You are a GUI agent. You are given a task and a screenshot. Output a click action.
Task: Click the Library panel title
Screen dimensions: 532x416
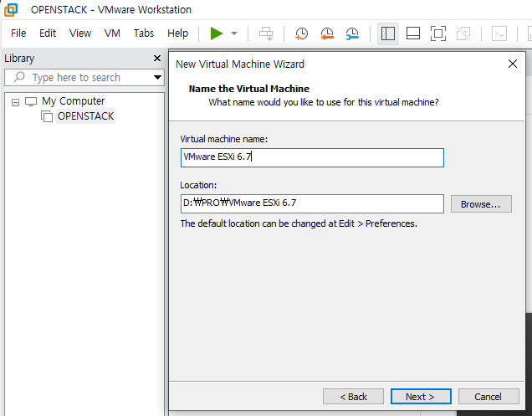coord(19,59)
